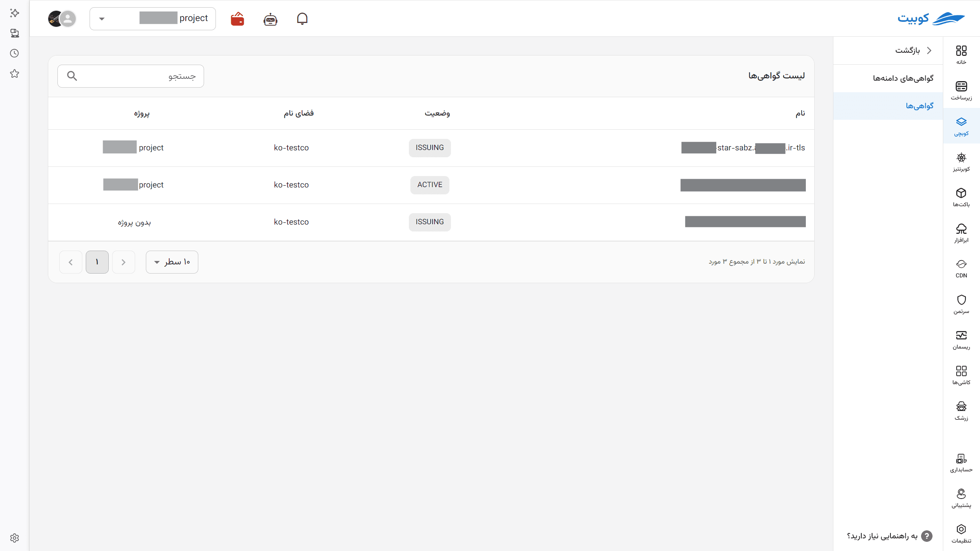Open the سرتمن shield section

961,304
